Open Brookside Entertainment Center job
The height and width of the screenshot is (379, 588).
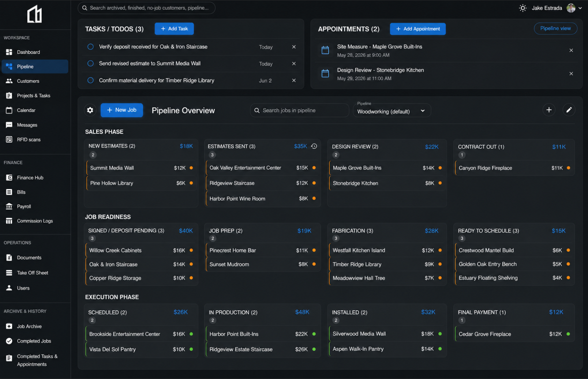coord(141,334)
